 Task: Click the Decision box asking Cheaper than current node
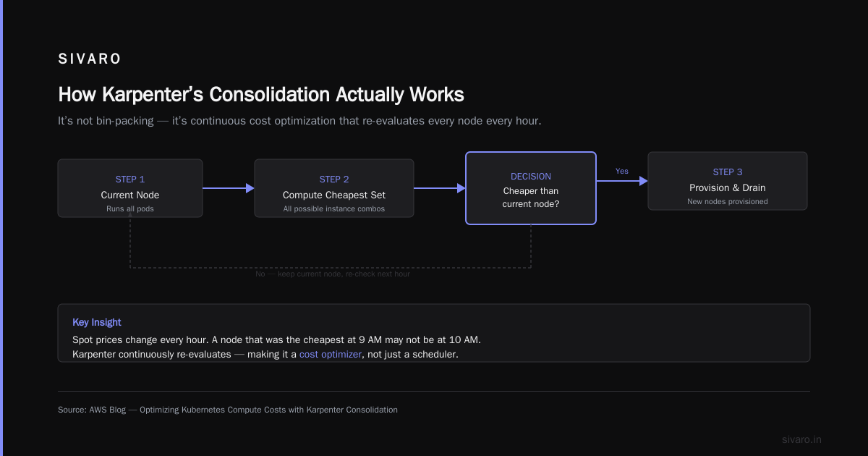[531, 188]
